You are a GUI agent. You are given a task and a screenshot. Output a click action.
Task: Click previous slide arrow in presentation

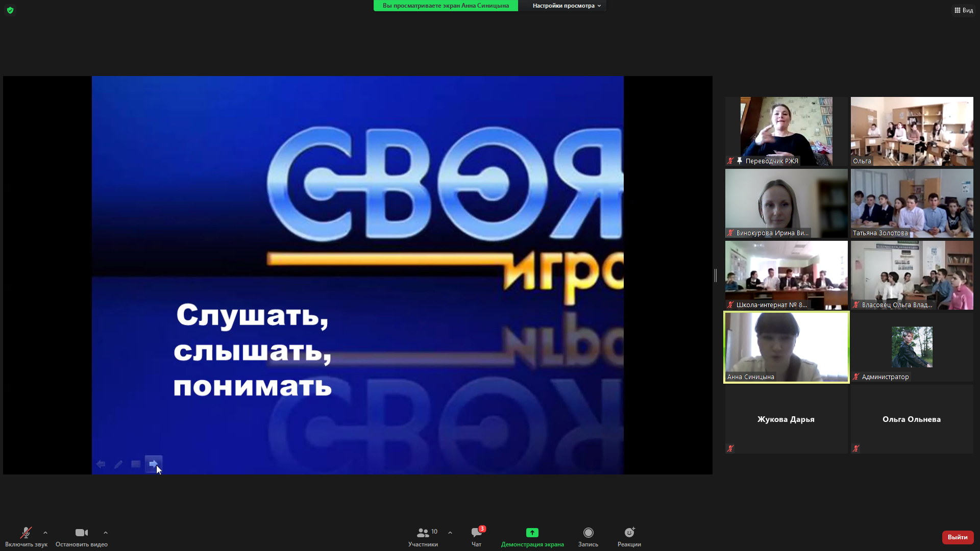(101, 464)
